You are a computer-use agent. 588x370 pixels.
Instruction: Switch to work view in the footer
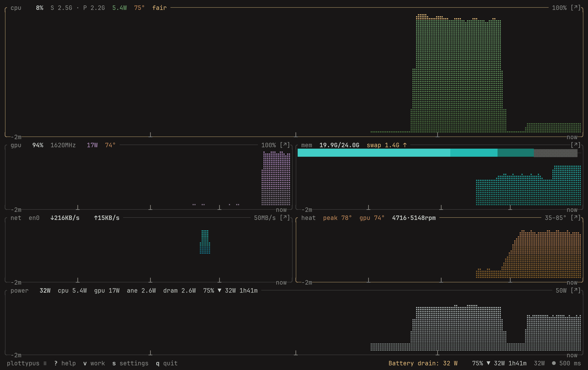(x=94, y=363)
